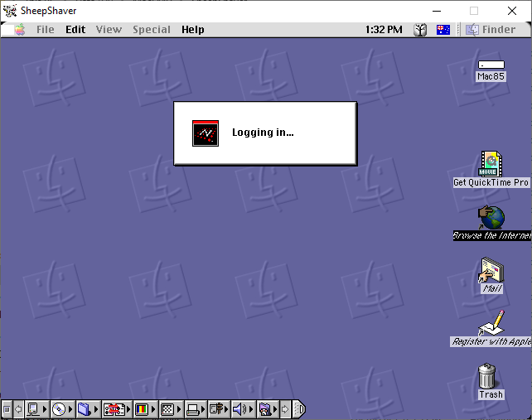
Task: Minimize the SheepShaver window
Action: coord(437,11)
